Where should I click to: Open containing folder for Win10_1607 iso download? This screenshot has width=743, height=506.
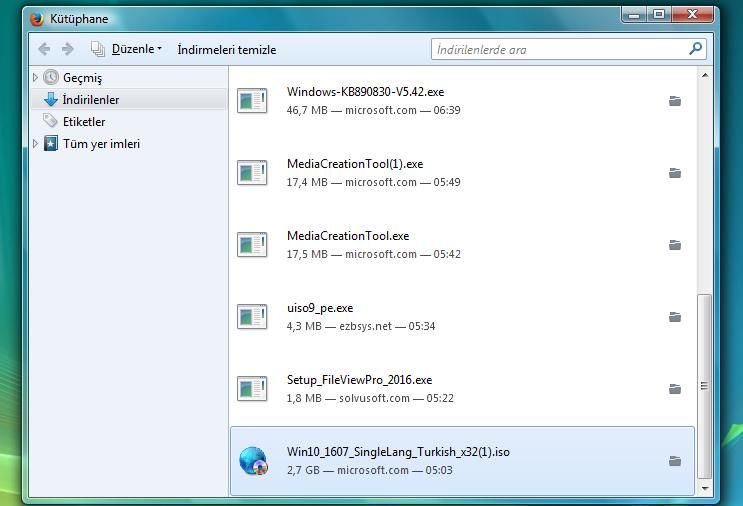click(x=675, y=461)
